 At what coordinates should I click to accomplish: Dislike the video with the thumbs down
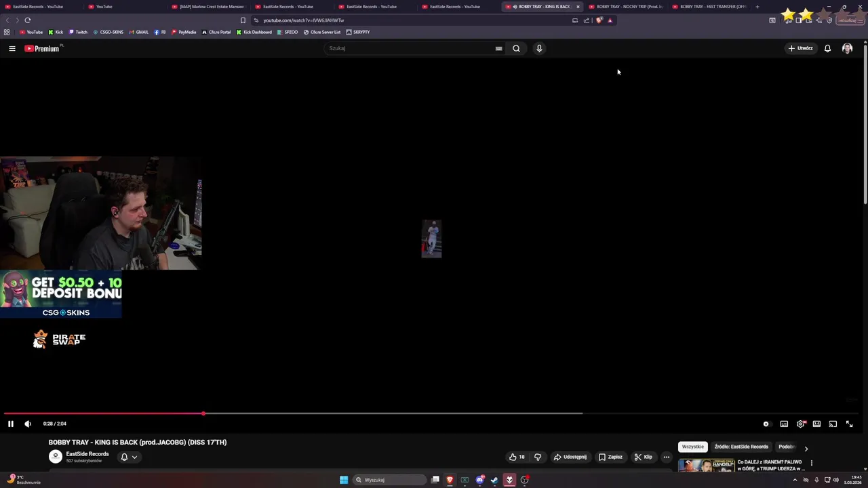pyautogui.click(x=538, y=457)
